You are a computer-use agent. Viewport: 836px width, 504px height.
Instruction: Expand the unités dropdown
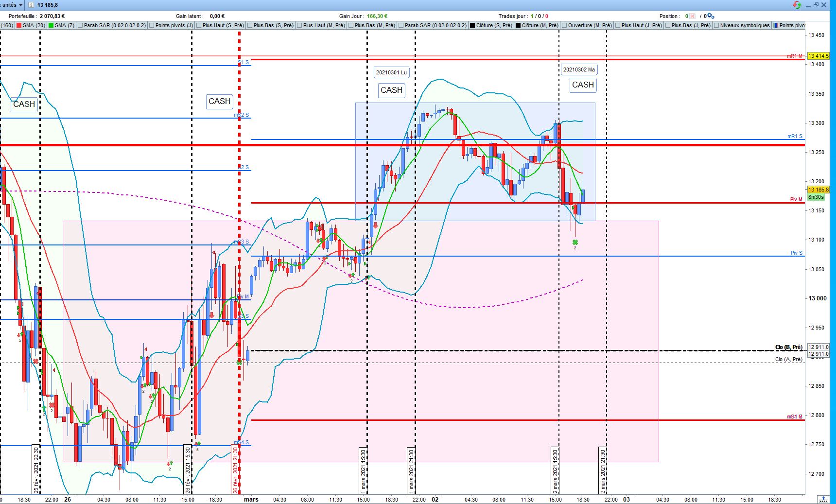click(21, 5)
